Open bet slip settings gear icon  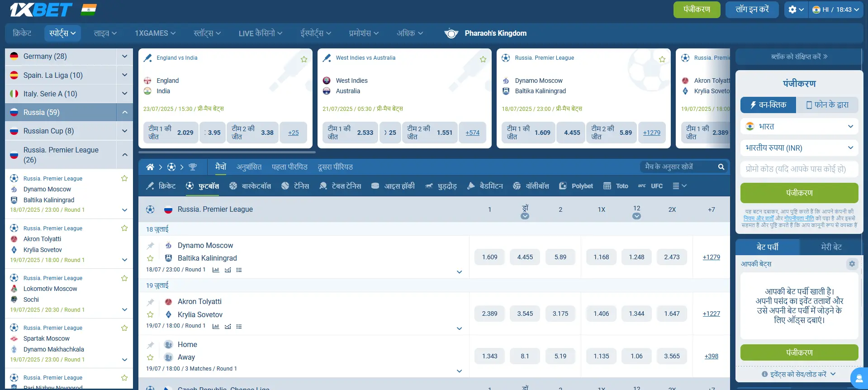[x=852, y=264]
